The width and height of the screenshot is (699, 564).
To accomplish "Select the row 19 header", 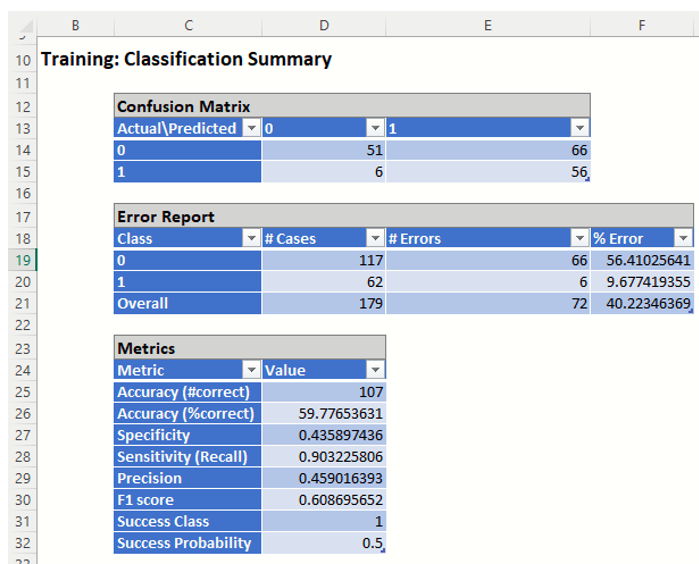I will click(23, 260).
